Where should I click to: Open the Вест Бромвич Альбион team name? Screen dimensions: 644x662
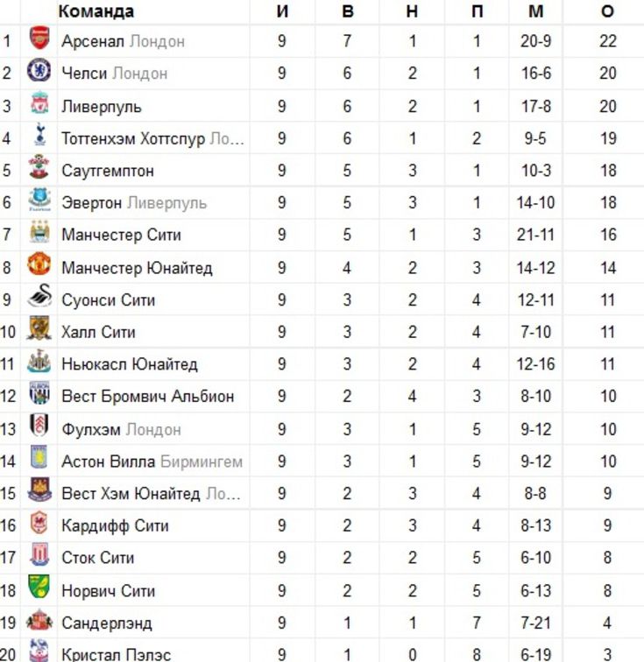(x=148, y=397)
